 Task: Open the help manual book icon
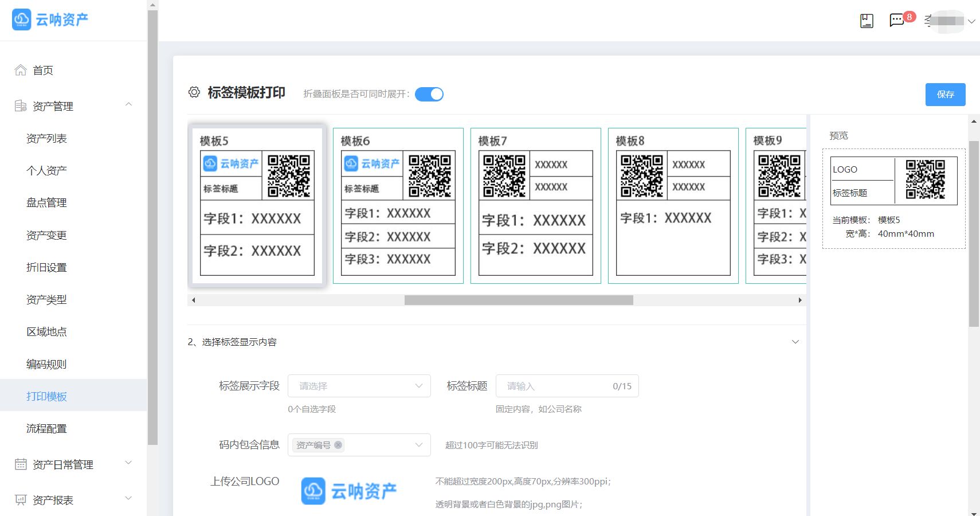[867, 21]
